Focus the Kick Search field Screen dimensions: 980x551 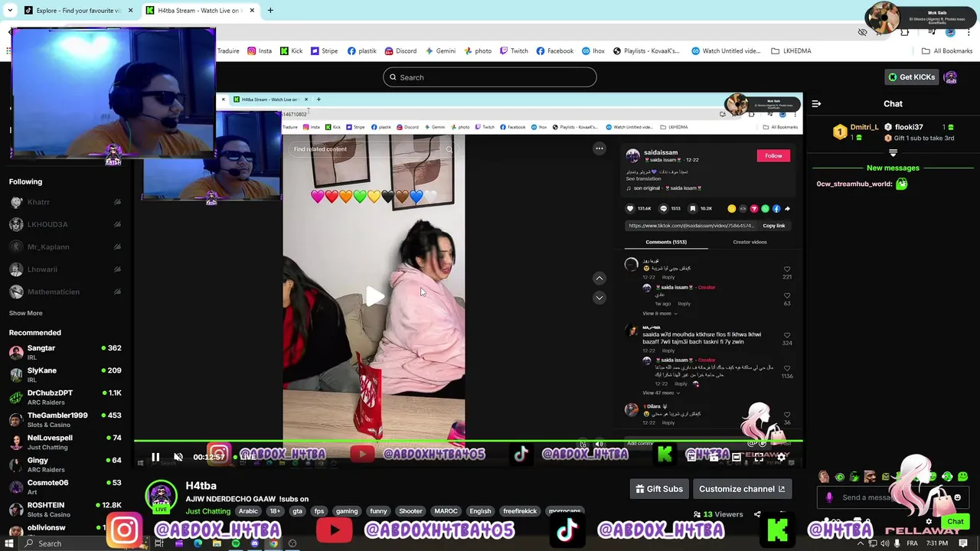point(490,77)
